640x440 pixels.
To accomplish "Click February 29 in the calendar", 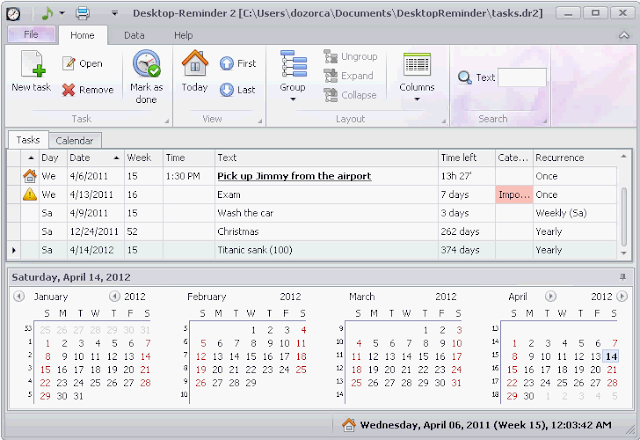I will click(251, 383).
